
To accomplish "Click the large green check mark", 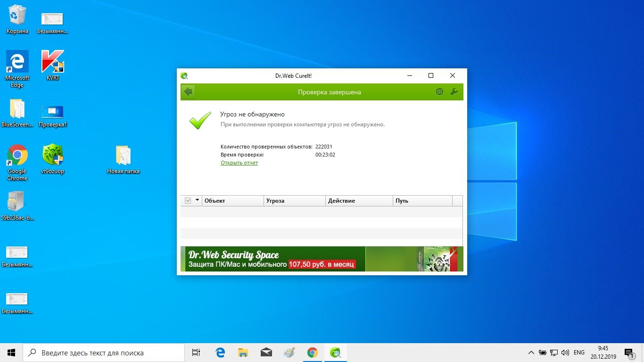I will pyautogui.click(x=200, y=120).
